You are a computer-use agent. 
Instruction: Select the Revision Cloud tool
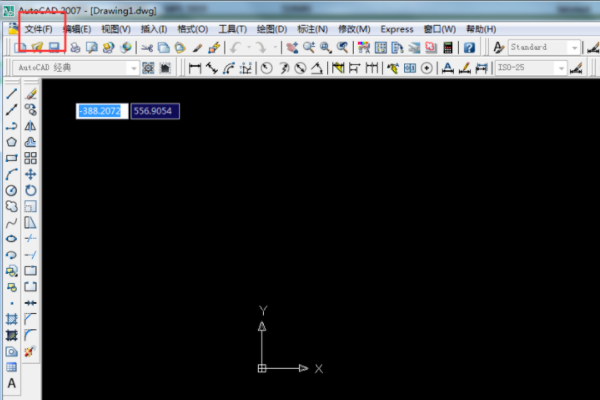[11, 206]
